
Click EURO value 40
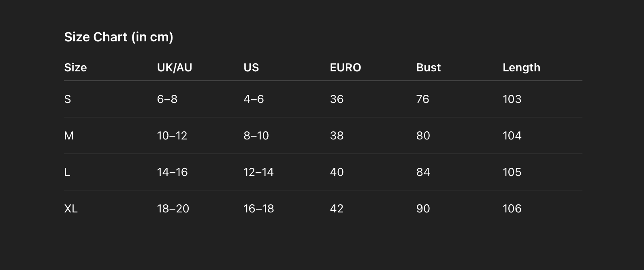tap(337, 172)
